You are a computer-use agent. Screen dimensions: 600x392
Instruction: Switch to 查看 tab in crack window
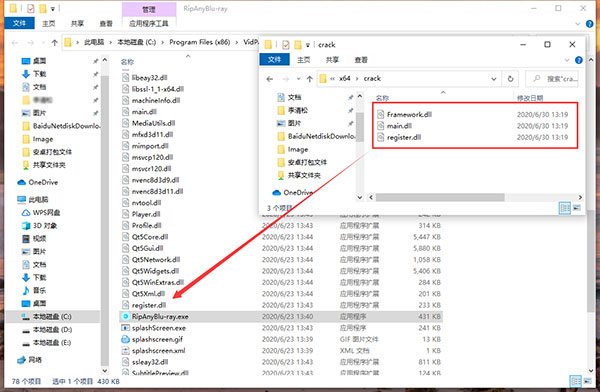tap(361, 60)
